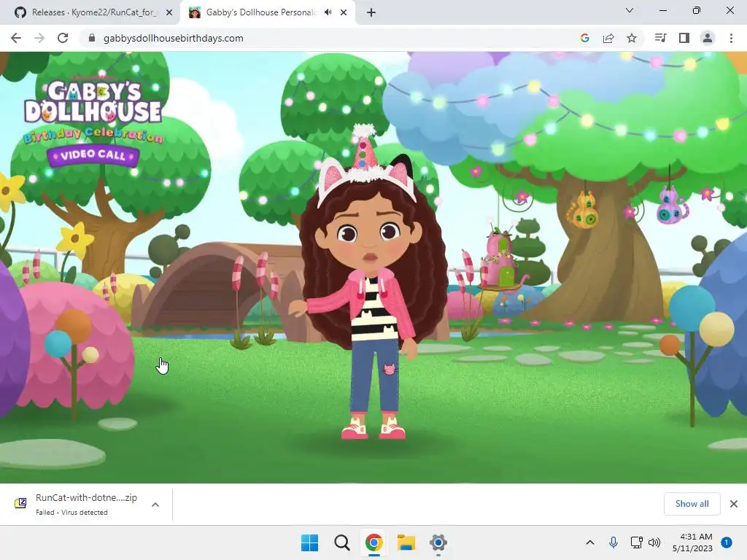The image size is (747, 560).
Task: Toggle the browser side panel
Action: tap(684, 38)
